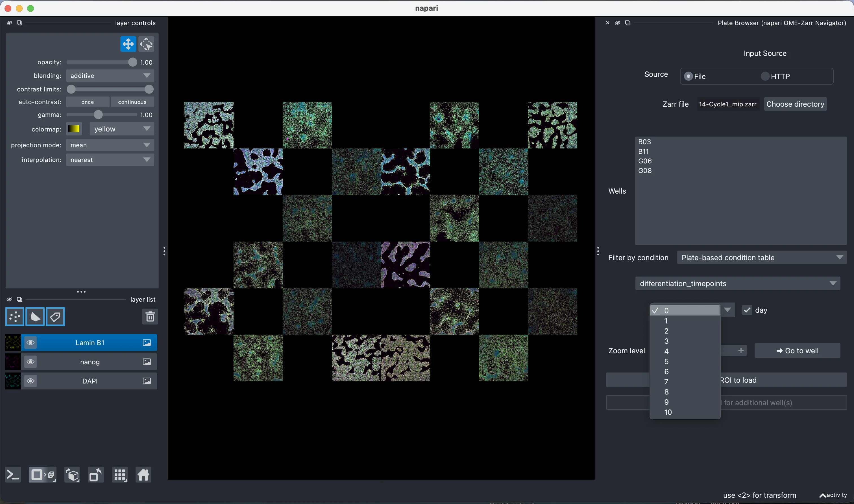Open the napari console

click(13, 475)
